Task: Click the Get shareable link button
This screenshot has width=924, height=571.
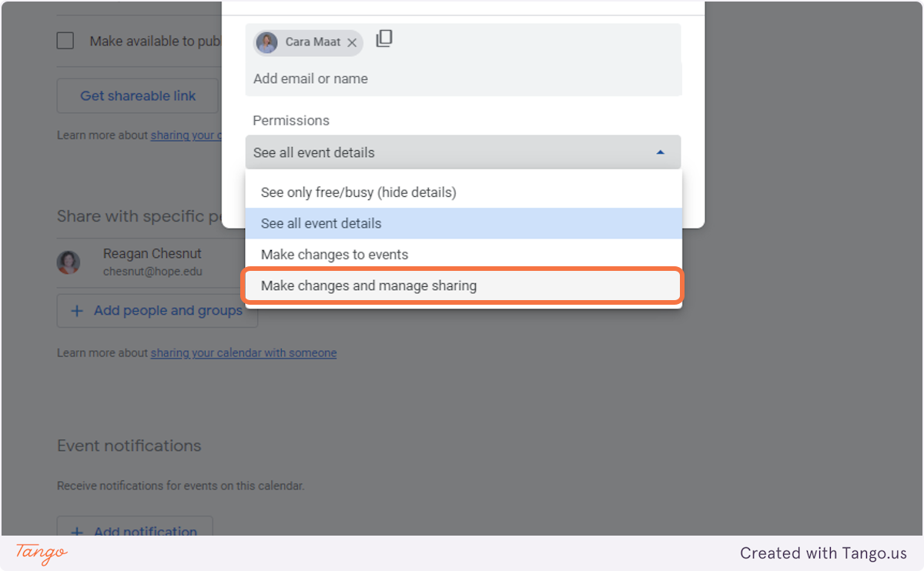Action: (138, 96)
